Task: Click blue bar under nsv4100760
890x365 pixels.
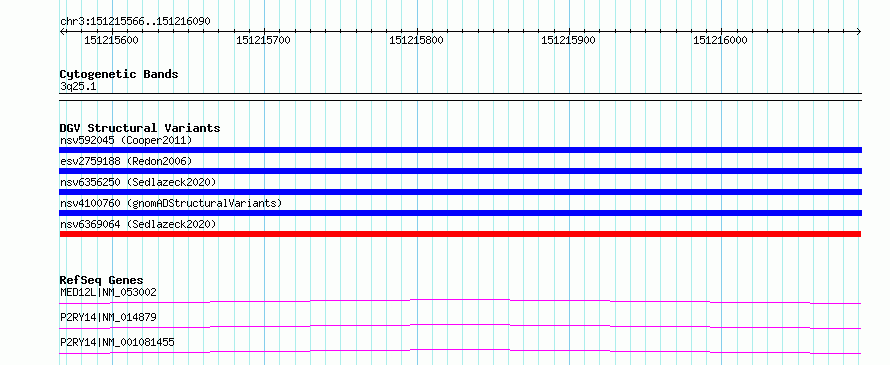Action: (460, 213)
